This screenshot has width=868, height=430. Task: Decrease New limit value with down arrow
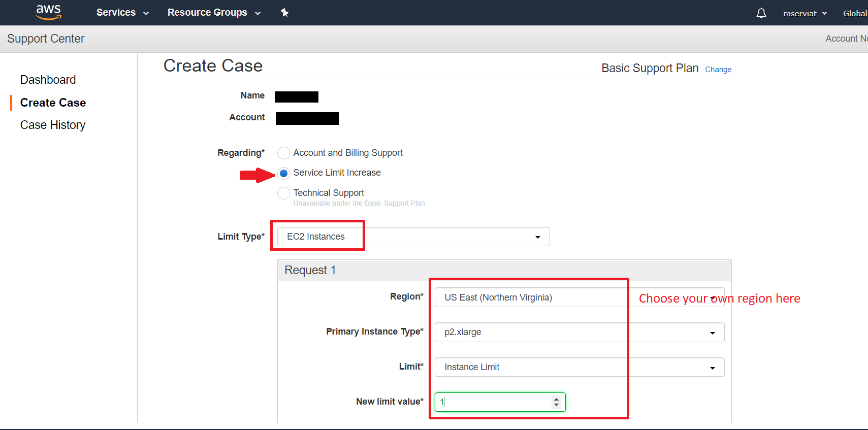point(556,405)
